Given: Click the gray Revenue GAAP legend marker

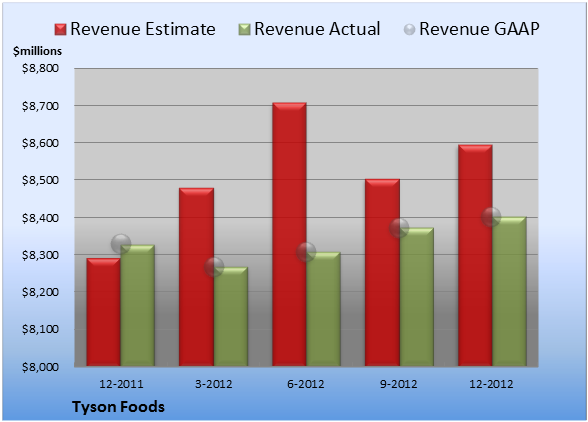Looking at the screenshot, I should 410,30.
